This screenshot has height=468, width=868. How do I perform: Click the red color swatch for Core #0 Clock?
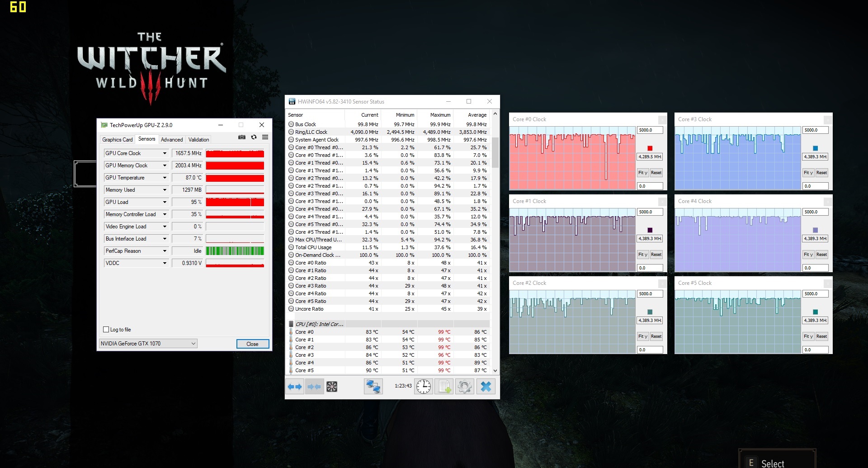pyautogui.click(x=650, y=148)
